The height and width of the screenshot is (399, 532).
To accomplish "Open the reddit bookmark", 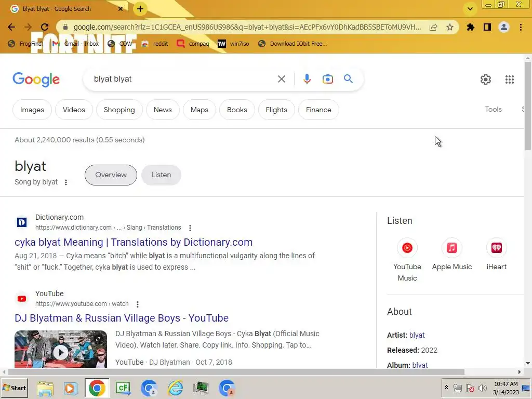I will [x=155, y=44].
